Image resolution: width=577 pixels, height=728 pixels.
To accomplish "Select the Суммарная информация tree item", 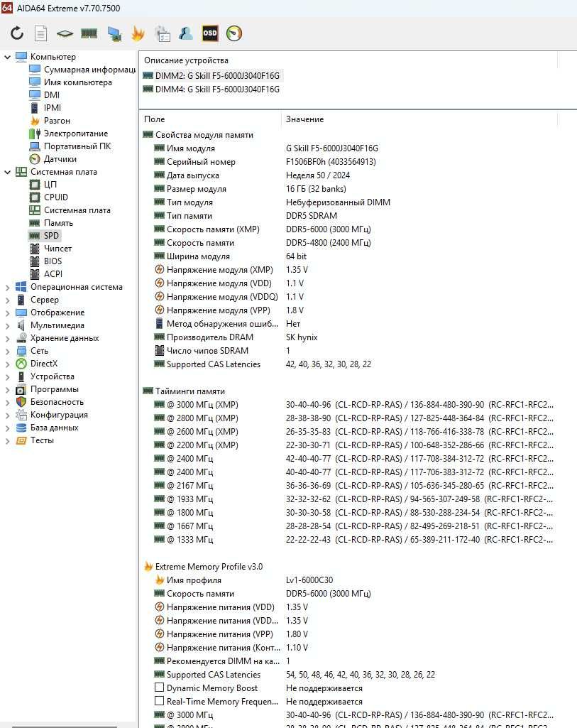I will pos(82,69).
